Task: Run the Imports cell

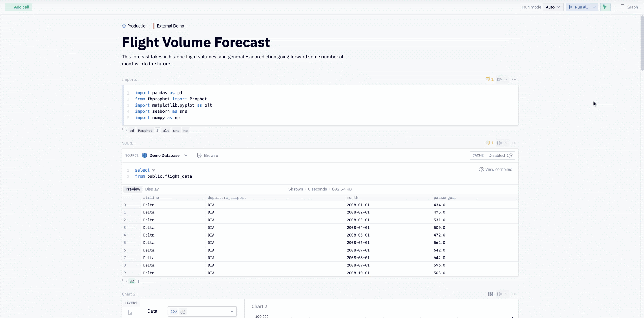Action: pos(499,79)
